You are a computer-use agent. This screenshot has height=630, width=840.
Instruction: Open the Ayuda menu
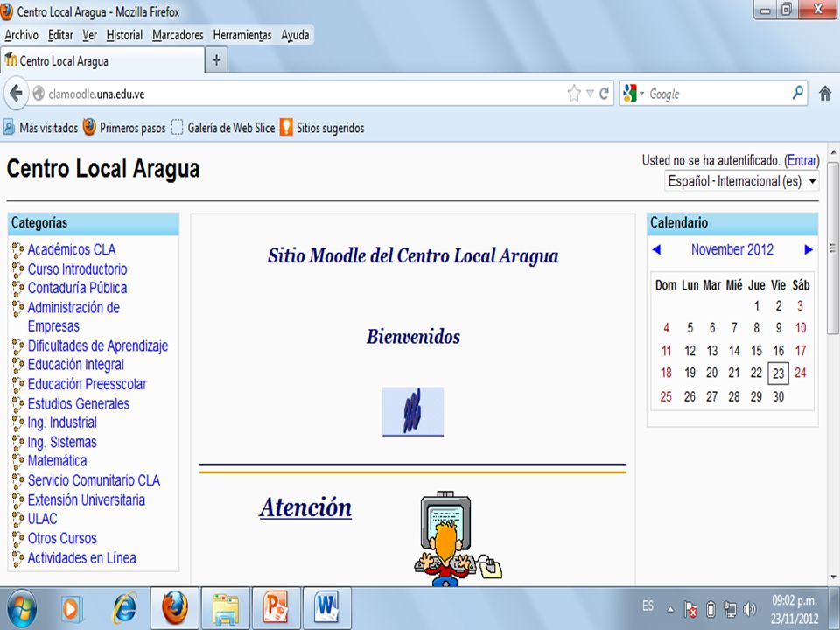point(295,35)
